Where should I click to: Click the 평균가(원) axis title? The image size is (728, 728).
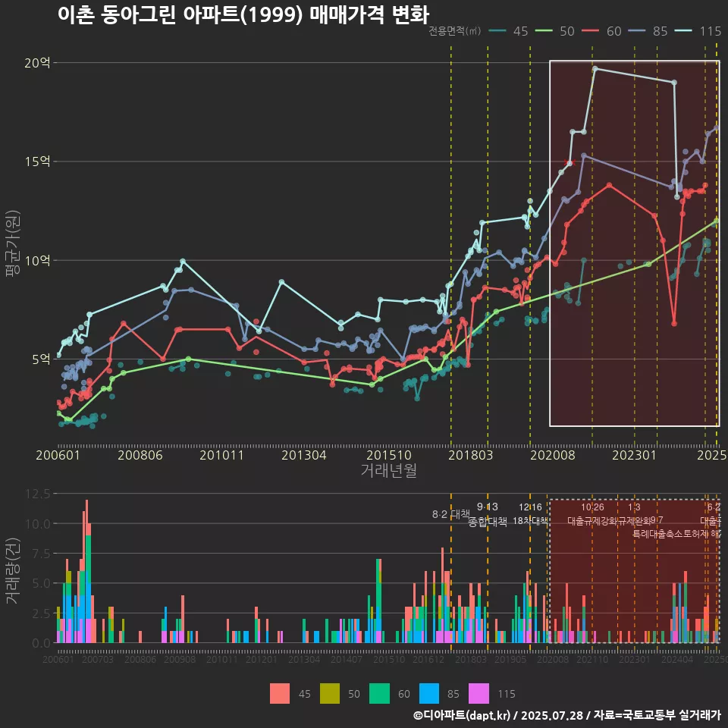(13, 243)
